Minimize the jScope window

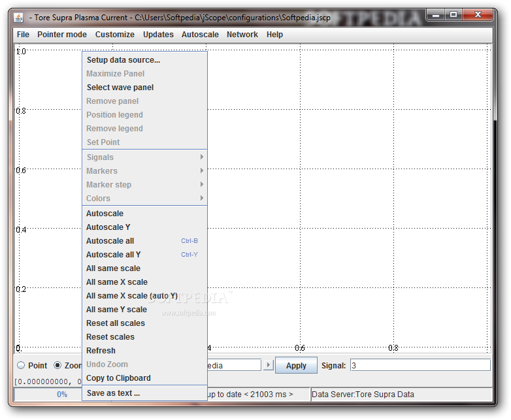pos(436,14)
